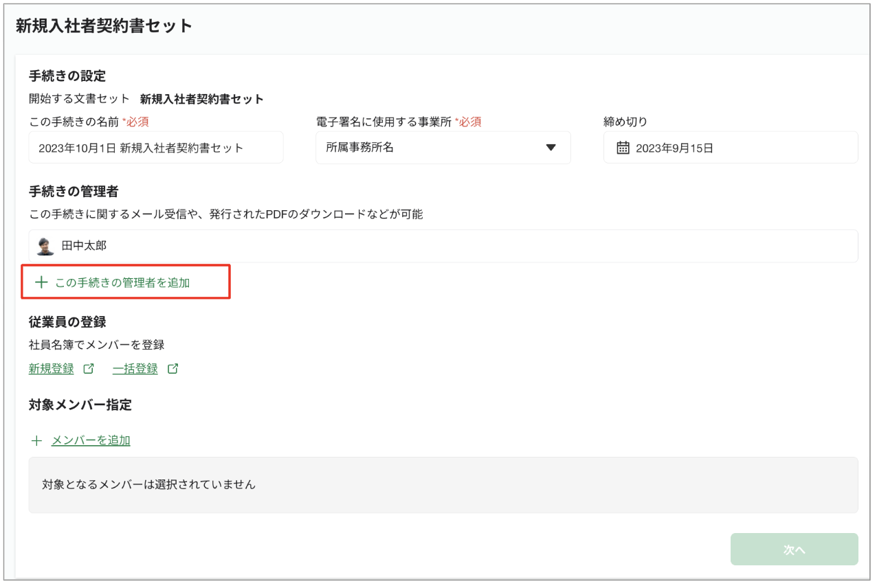The width and height of the screenshot is (877, 588).
Task: Open 新規登録 for employee registration
Action: [x=49, y=368]
